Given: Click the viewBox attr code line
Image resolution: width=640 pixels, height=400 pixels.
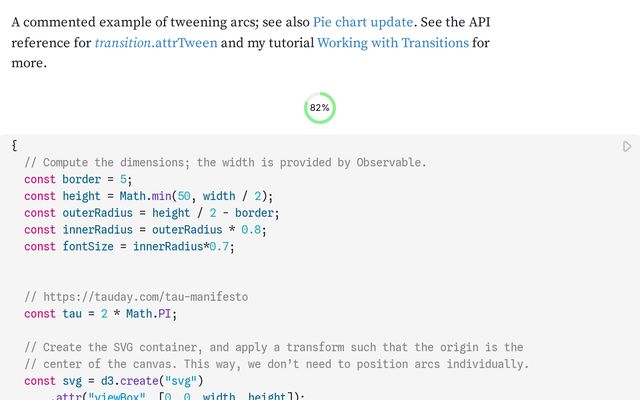Looking at the screenshot, I should point(180,397).
